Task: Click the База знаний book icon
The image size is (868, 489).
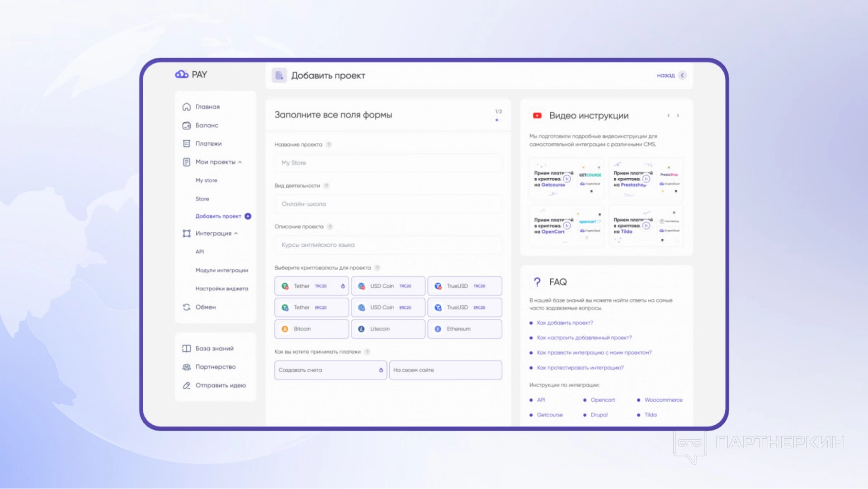Action: point(186,348)
